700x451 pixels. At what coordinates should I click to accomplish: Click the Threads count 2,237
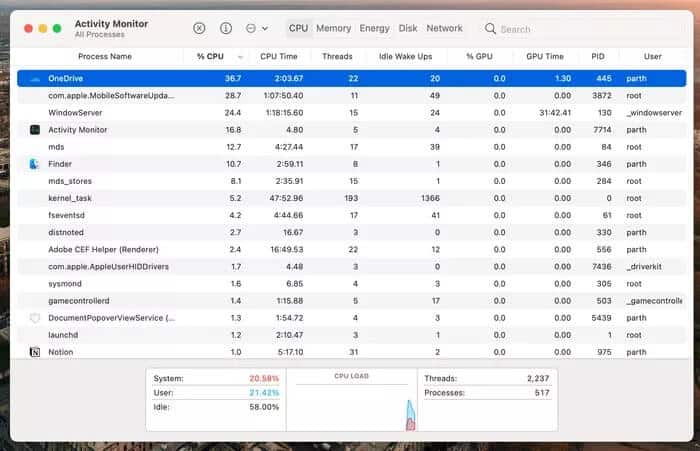(538, 378)
